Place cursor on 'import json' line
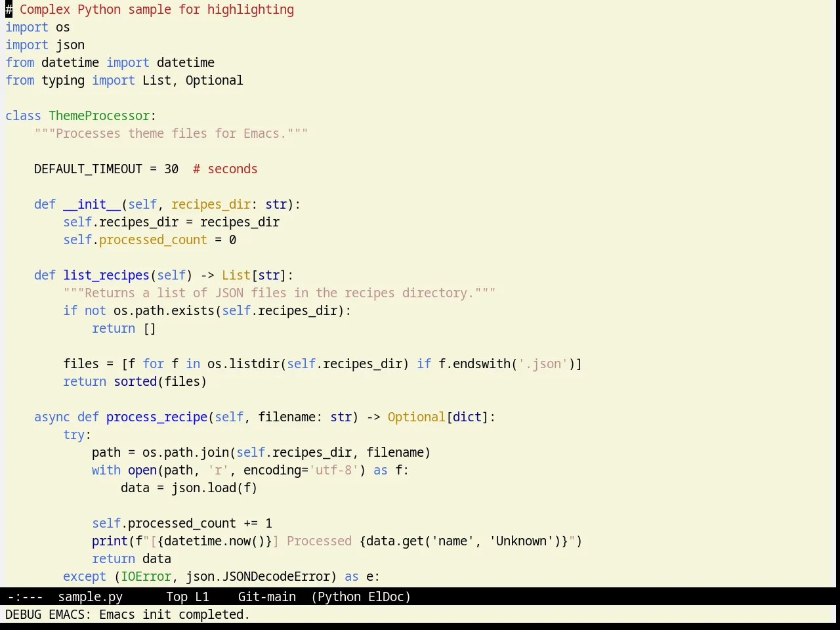Viewport: 840px width, 630px height. (45, 45)
